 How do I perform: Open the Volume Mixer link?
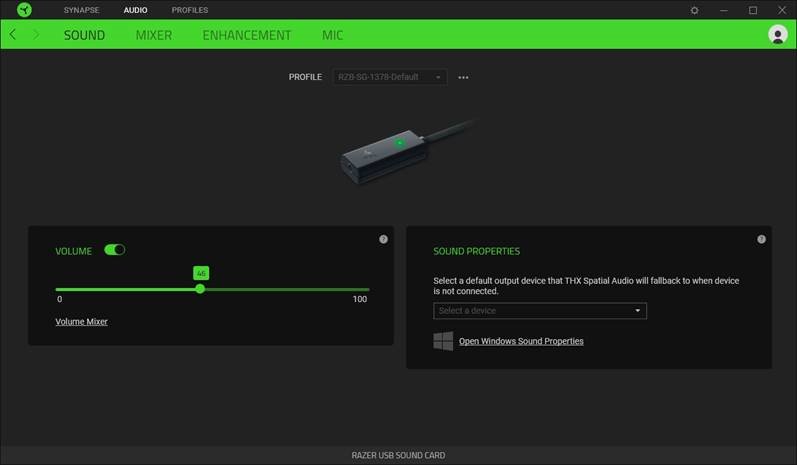point(81,322)
